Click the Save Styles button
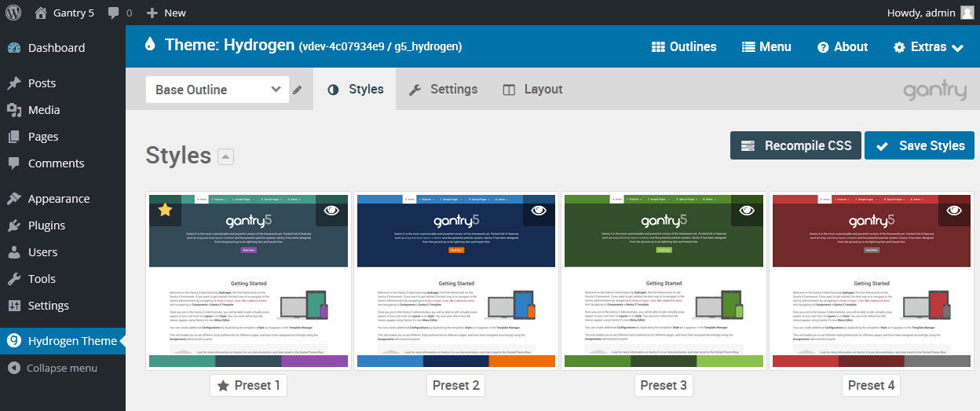This screenshot has height=411, width=980. tap(920, 145)
